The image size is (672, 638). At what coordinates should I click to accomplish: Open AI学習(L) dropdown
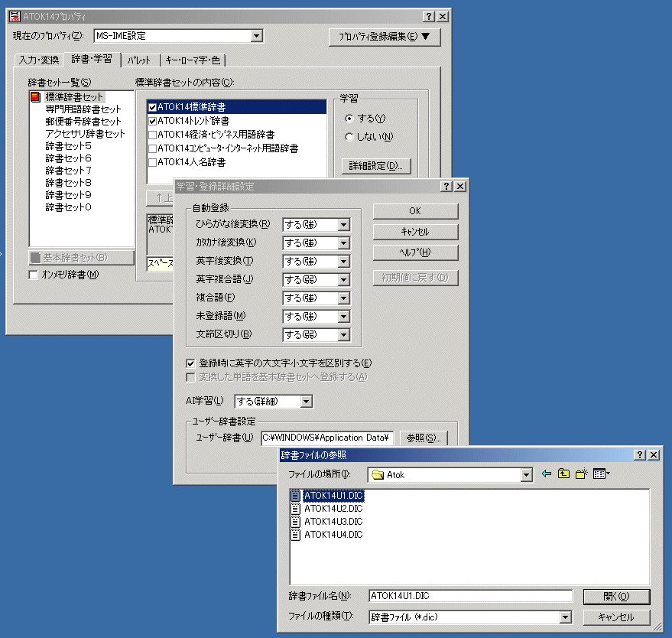pyautogui.click(x=306, y=402)
